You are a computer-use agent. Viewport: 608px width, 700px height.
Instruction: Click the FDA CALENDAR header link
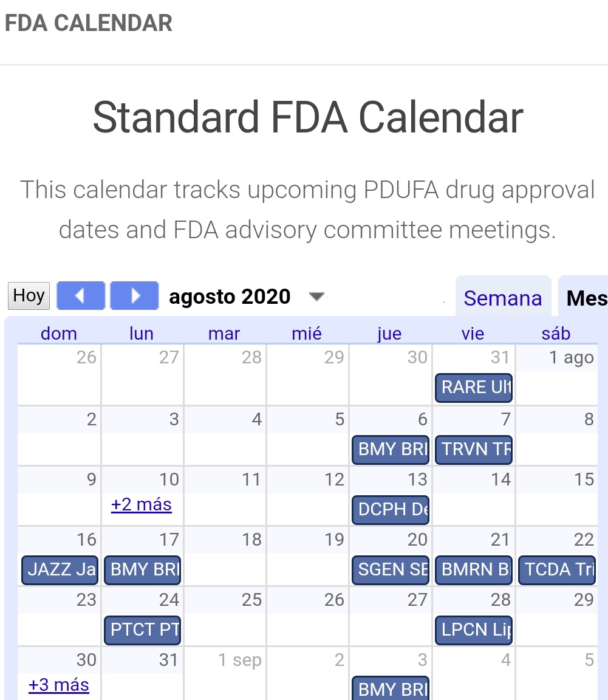click(x=89, y=23)
